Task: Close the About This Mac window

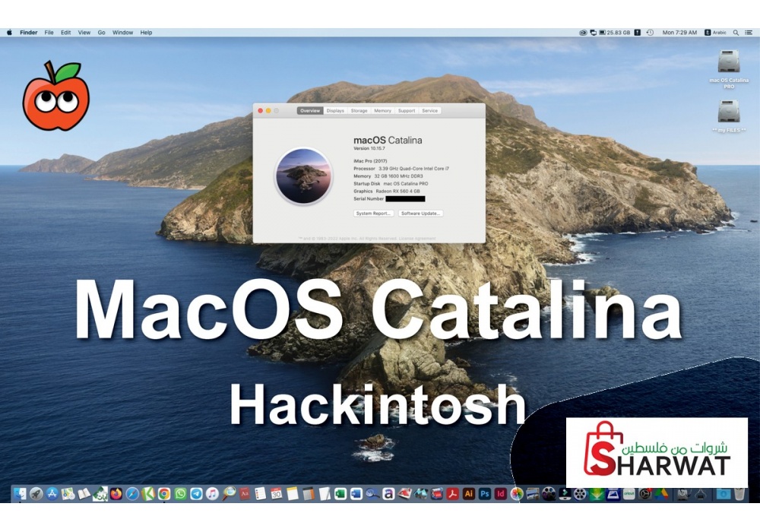Action: pyautogui.click(x=260, y=110)
